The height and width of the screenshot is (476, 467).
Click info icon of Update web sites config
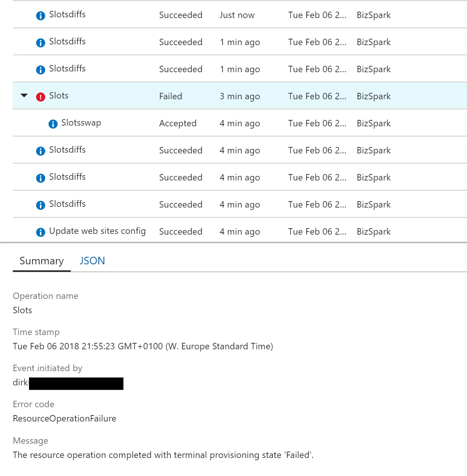pos(41,232)
